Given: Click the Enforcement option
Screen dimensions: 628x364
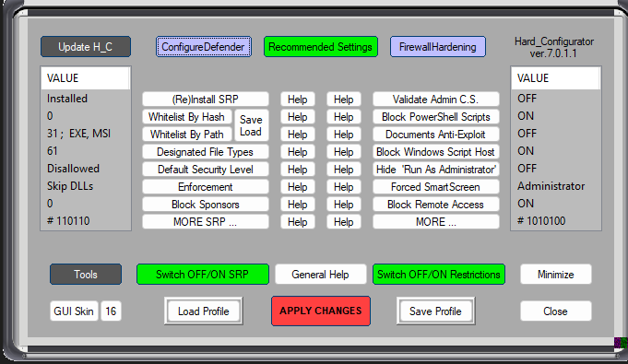Looking at the screenshot, I should [206, 187].
